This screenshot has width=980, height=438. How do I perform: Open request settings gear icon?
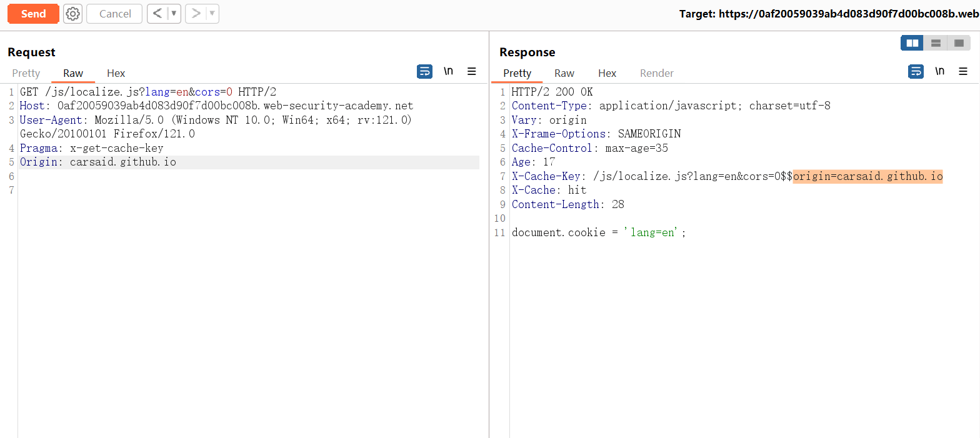[72, 14]
